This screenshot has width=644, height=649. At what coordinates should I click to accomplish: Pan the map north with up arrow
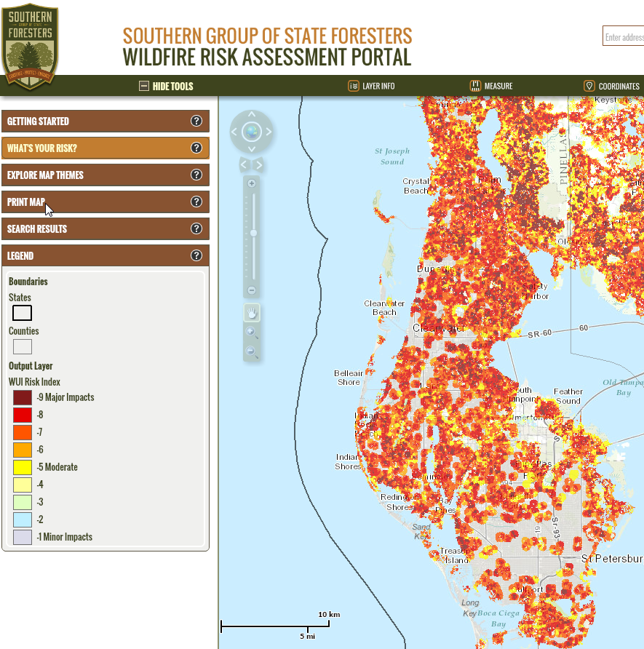252,114
